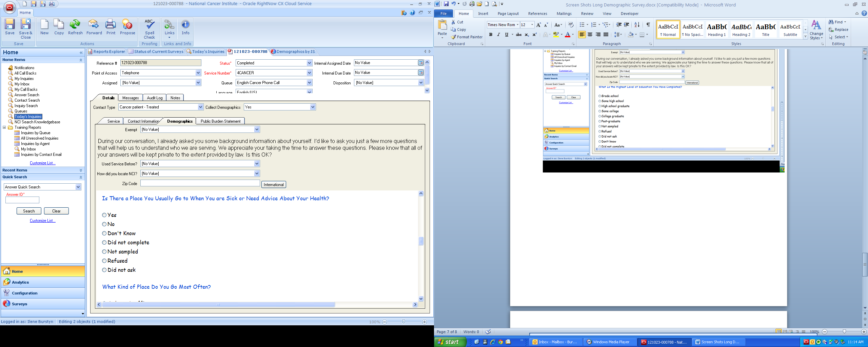
Task: Click Bullets list icon in Word
Action: pyautogui.click(x=582, y=25)
